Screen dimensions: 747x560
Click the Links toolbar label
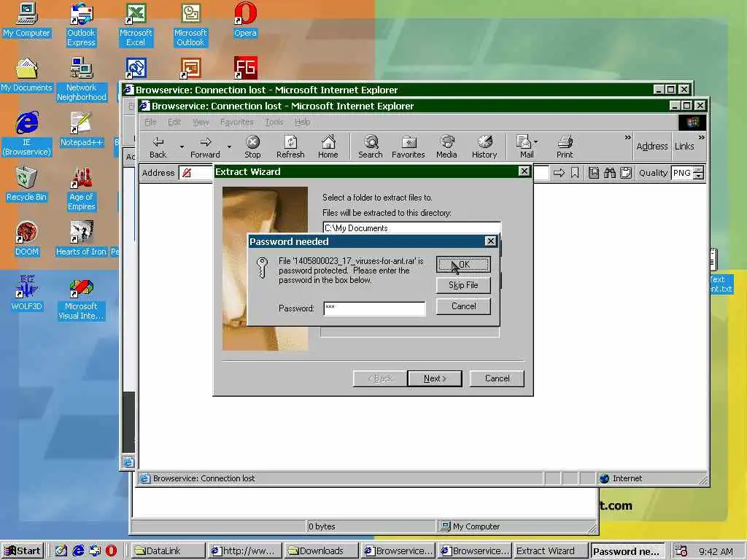684,146
